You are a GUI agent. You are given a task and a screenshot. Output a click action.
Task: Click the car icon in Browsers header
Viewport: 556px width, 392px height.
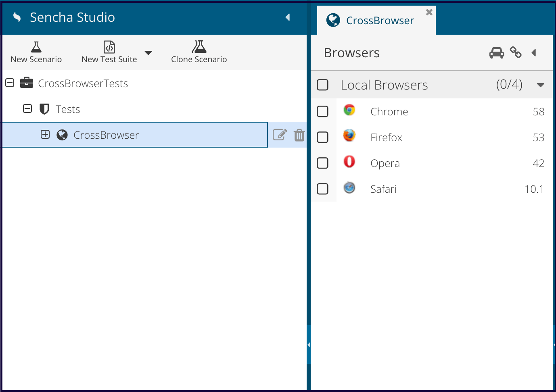pos(497,53)
